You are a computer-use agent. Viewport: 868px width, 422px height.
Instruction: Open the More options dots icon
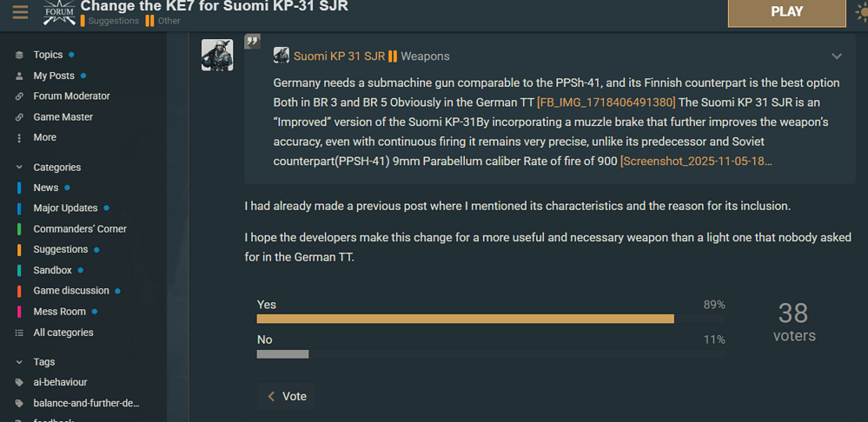tap(19, 137)
